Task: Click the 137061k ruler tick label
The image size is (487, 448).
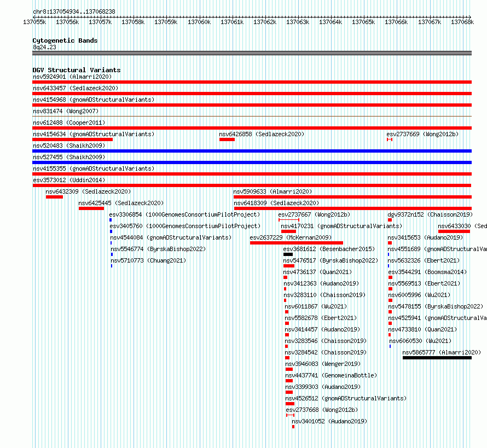Action: pyautogui.click(x=232, y=22)
